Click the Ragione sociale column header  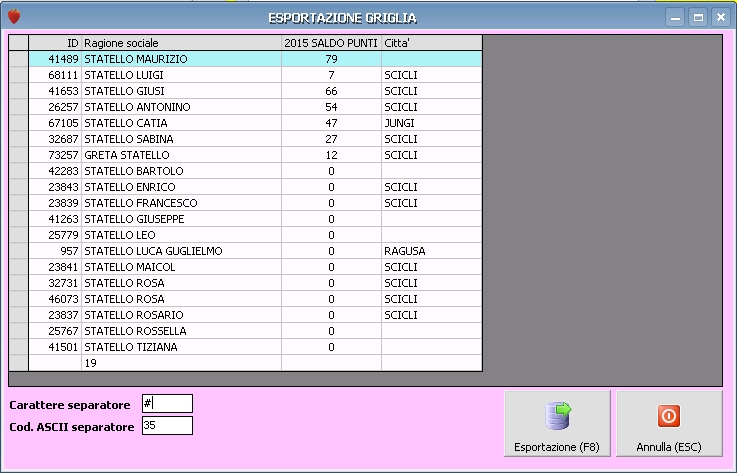coord(181,43)
